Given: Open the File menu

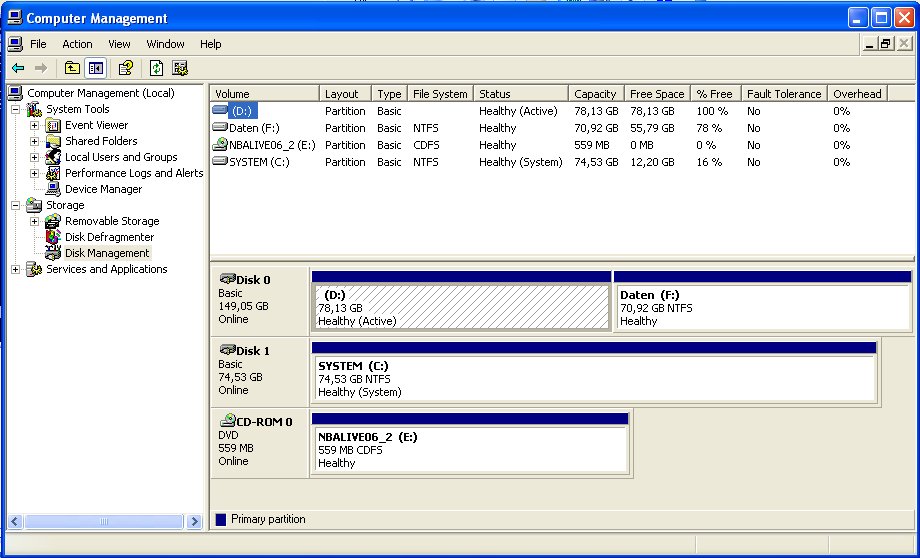Looking at the screenshot, I should [x=38, y=44].
